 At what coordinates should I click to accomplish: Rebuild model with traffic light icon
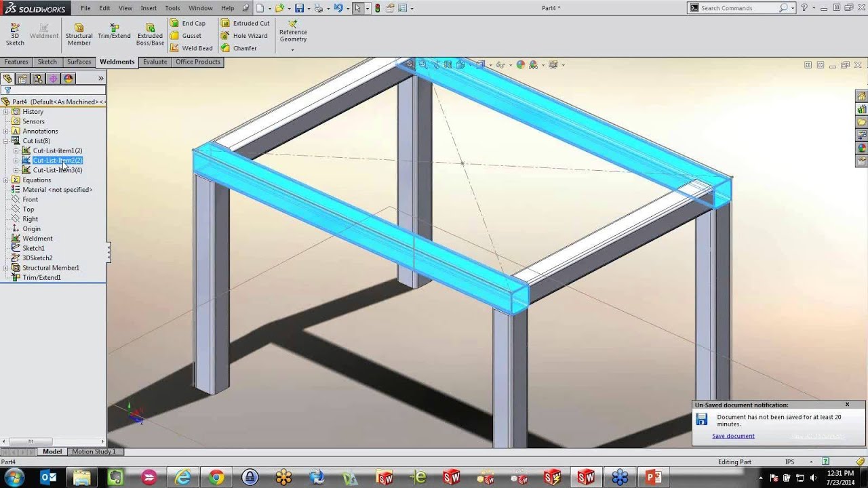(x=378, y=8)
